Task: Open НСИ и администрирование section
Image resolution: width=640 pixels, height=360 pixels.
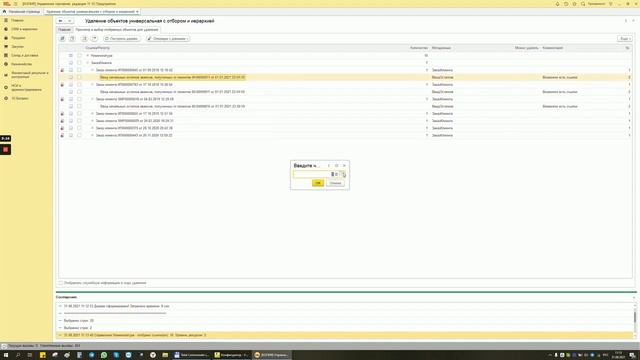Action: (x=26, y=88)
